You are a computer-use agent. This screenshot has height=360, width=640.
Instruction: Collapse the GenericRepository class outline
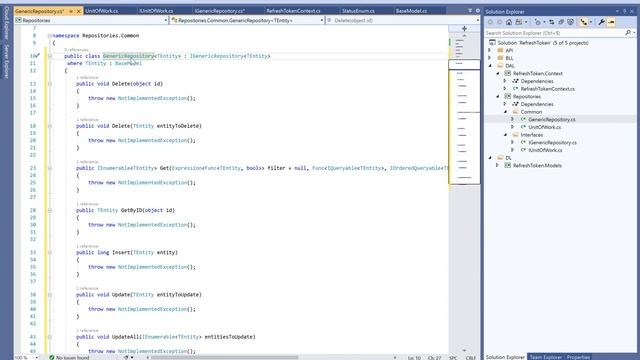(x=50, y=56)
